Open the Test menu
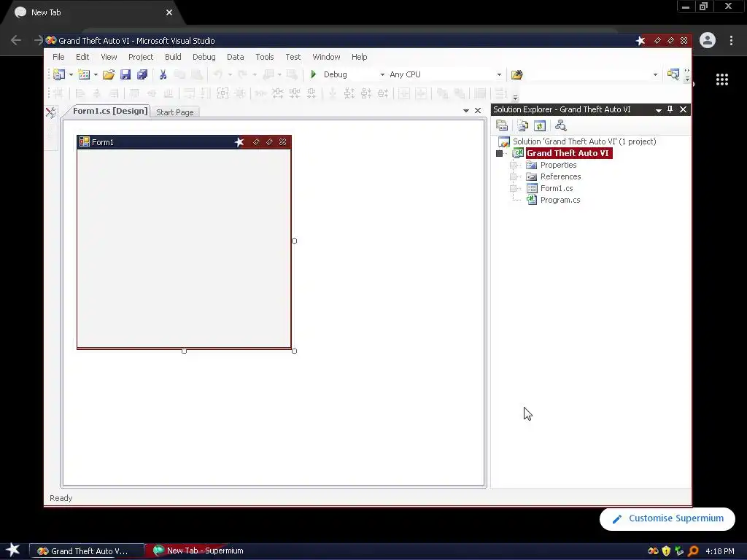Image resolution: width=747 pixels, height=560 pixels. 293,57
